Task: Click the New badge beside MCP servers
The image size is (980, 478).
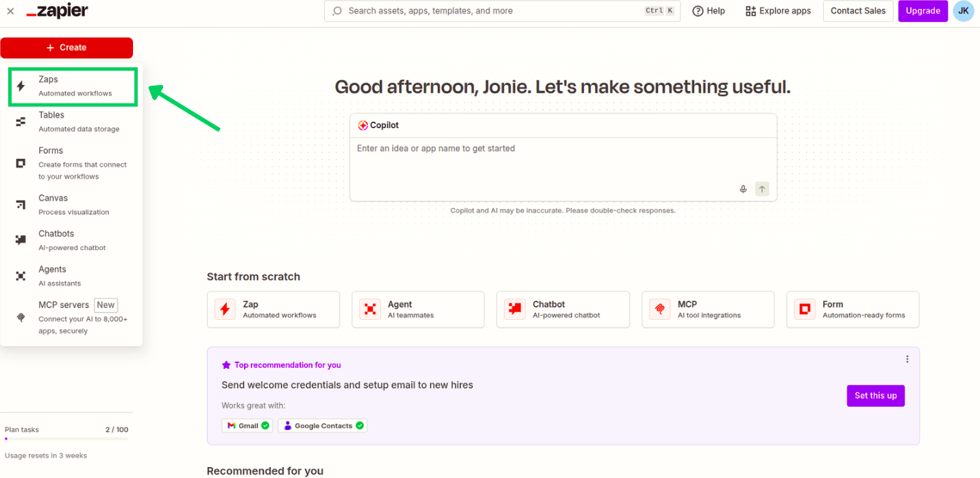Action: point(106,305)
